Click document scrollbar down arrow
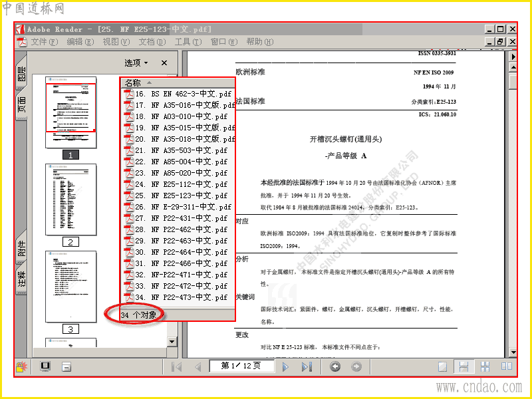The height and width of the screenshot is (399, 532). tap(513, 353)
